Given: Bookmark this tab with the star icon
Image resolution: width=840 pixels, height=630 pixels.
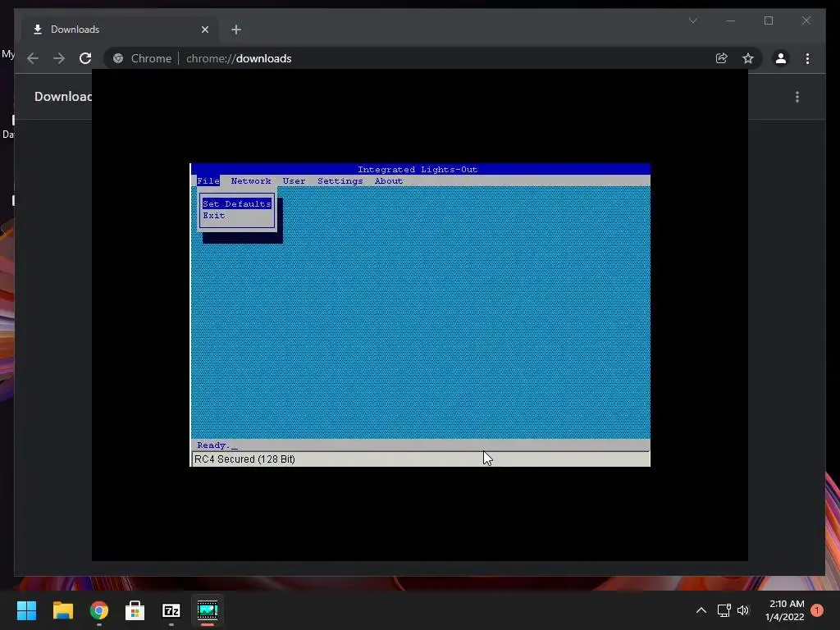Looking at the screenshot, I should tap(748, 58).
